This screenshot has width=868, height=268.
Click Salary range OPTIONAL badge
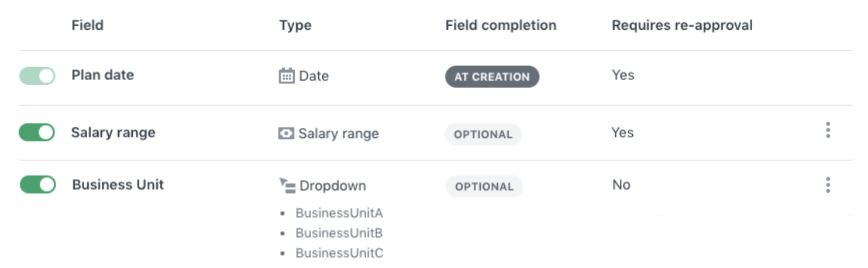[x=483, y=134]
